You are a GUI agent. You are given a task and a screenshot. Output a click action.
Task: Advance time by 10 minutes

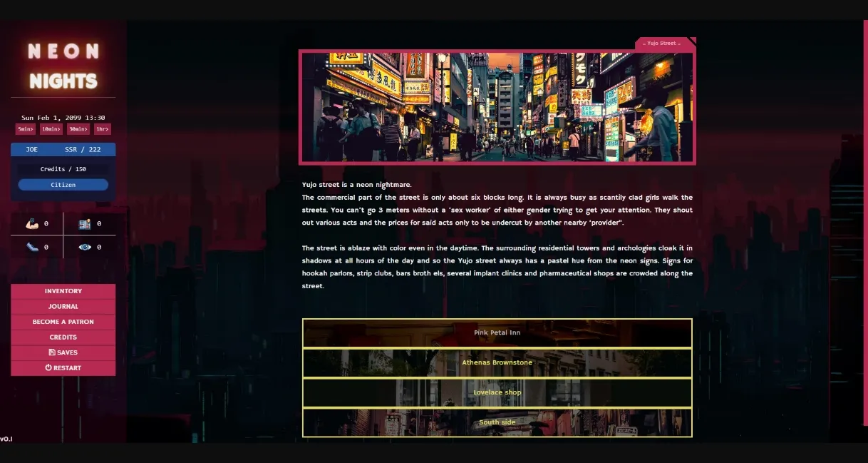point(50,128)
